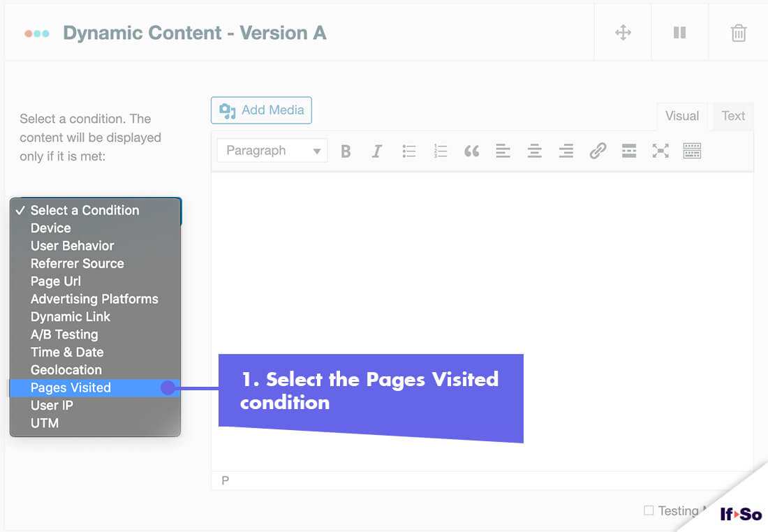Select Pages Visited condition
Viewport: 768px width, 532px height.
pyautogui.click(x=95, y=387)
